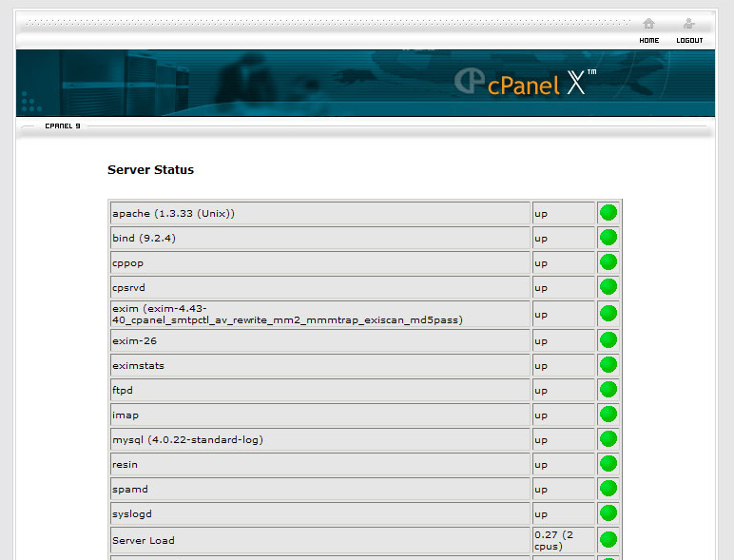Click green status light for imap
This screenshot has height=560, width=734.
pyautogui.click(x=608, y=415)
